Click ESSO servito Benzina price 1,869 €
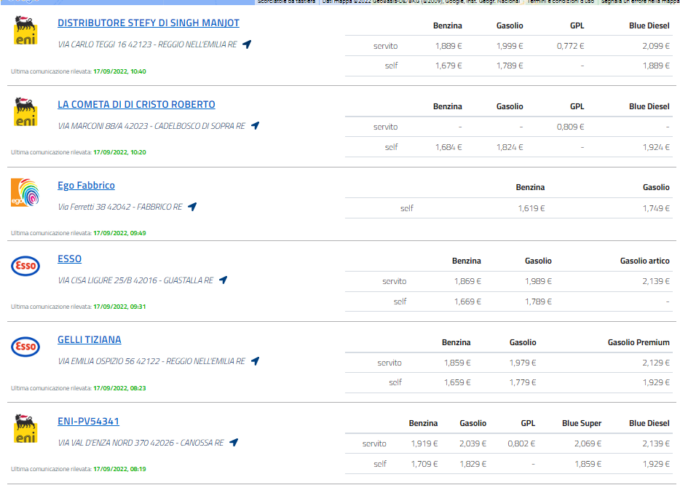Viewport: 680px width, 485px height. tap(468, 281)
